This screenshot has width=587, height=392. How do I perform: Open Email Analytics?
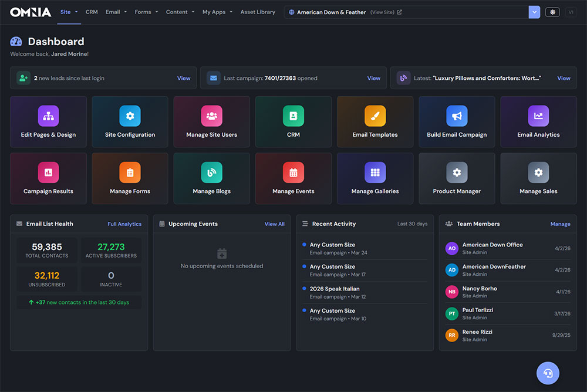[x=538, y=121]
